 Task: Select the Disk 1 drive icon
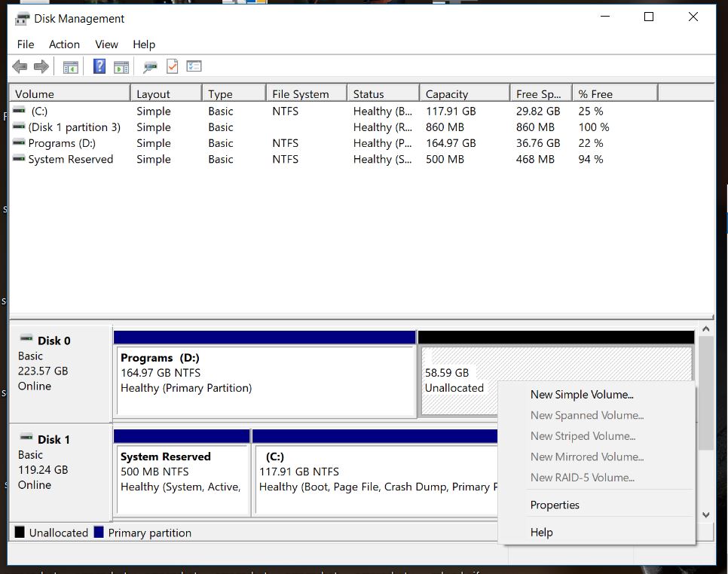(x=27, y=438)
